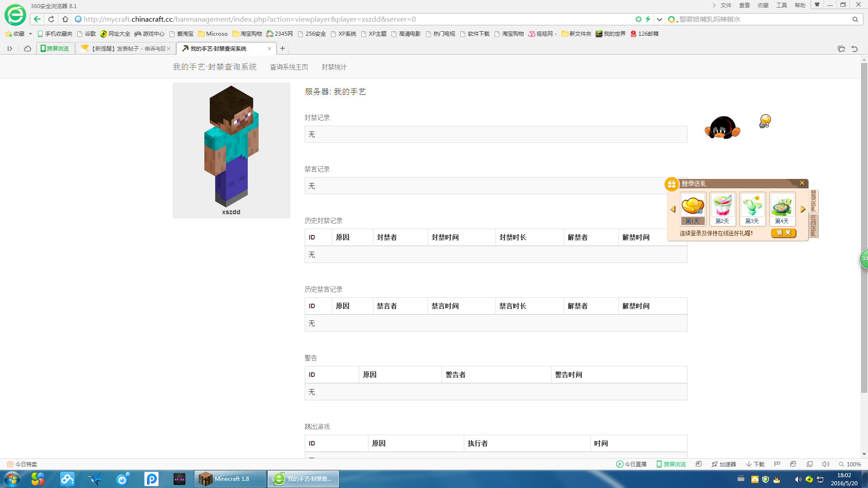Open the 收藏 menu in title bar
868x488 pixels.
click(x=763, y=5)
